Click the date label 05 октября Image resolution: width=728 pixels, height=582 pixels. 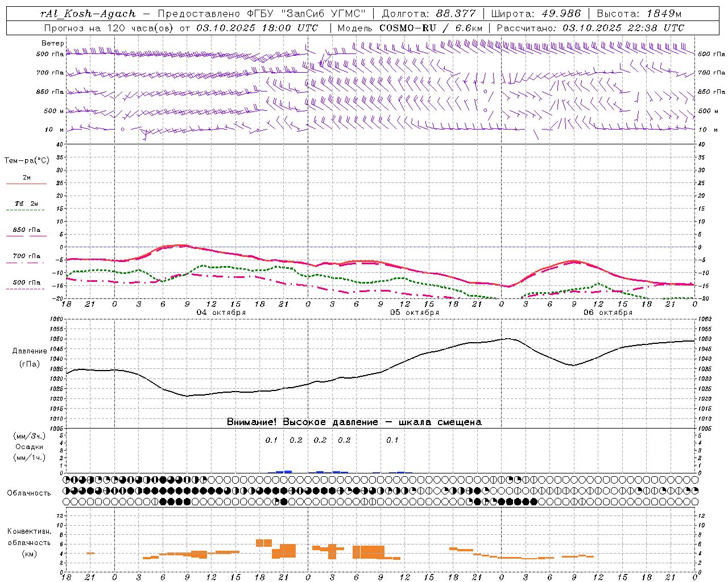[415, 313]
